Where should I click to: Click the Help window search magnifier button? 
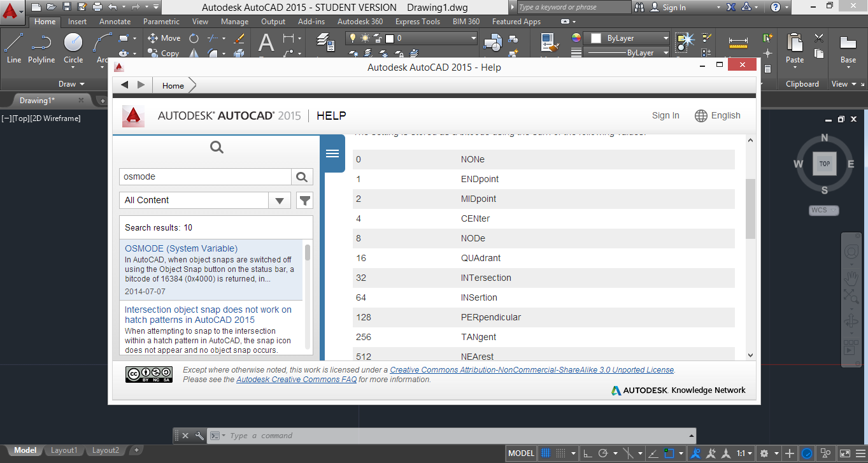[x=302, y=176]
